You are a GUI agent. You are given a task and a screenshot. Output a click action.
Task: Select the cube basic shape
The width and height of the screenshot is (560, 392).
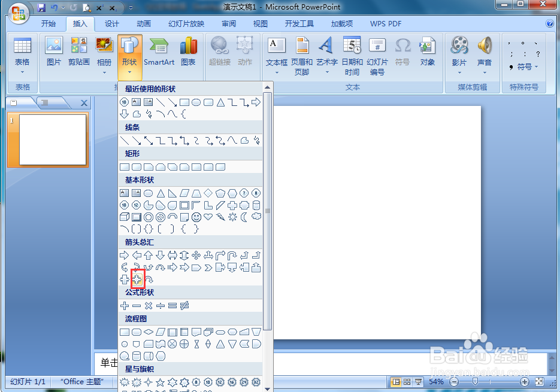(x=125, y=217)
